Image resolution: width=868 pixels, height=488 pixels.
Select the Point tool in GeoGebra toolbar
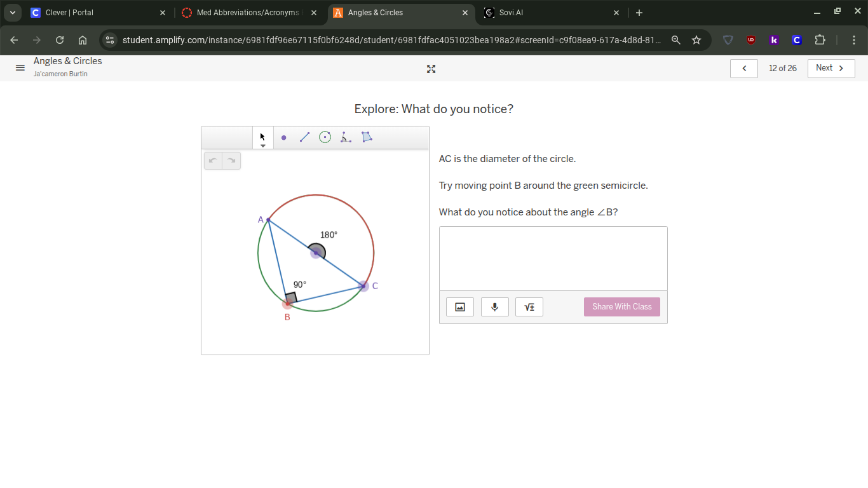point(283,137)
